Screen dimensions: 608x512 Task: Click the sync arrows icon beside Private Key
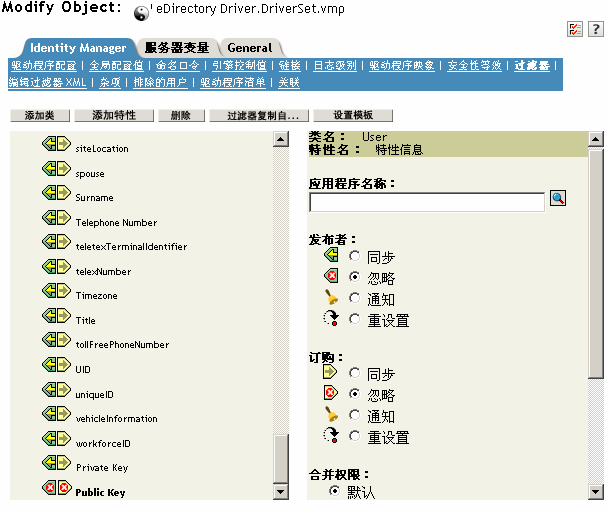pos(56,462)
